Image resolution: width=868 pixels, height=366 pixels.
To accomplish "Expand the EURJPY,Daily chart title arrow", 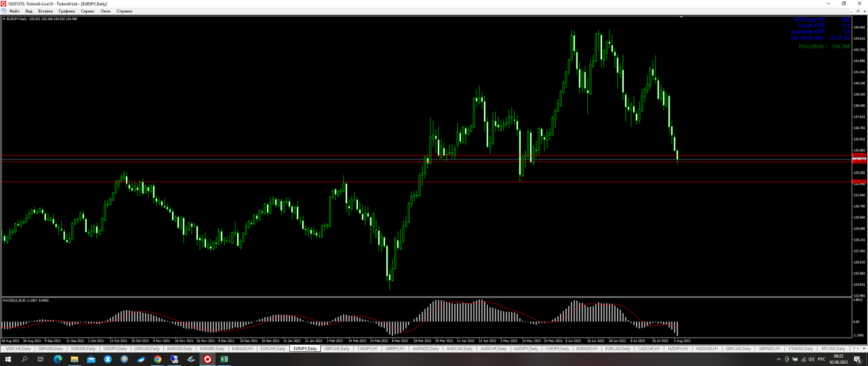I will 3,19.
